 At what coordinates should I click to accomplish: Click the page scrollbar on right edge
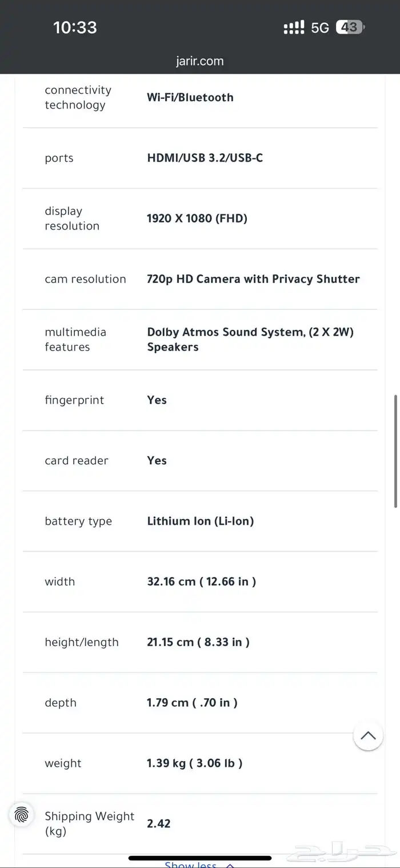(395, 451)
